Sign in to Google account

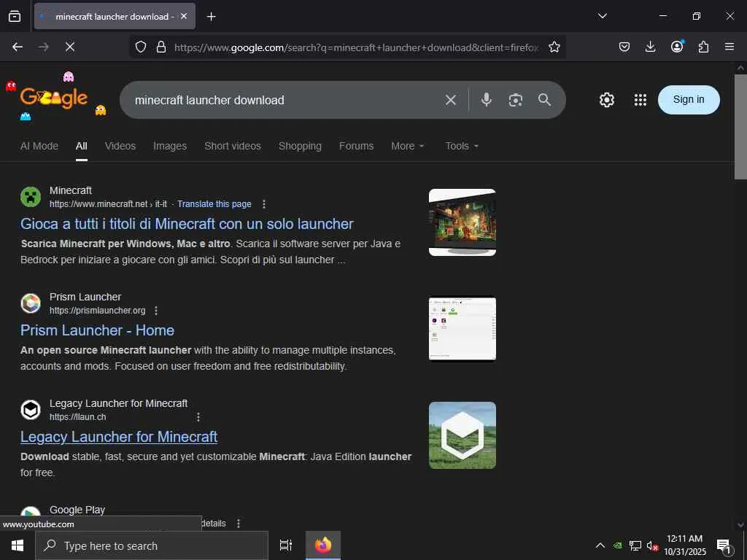(689, 99)
